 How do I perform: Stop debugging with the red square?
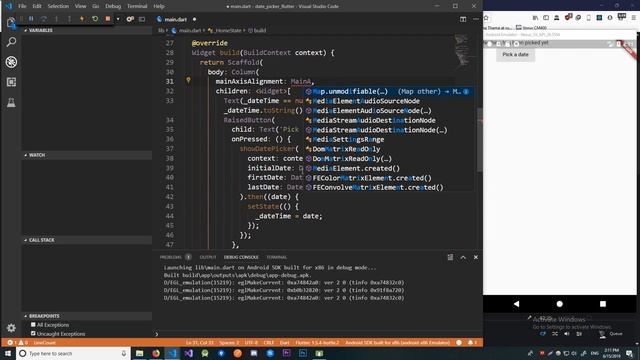click(107, 19)
